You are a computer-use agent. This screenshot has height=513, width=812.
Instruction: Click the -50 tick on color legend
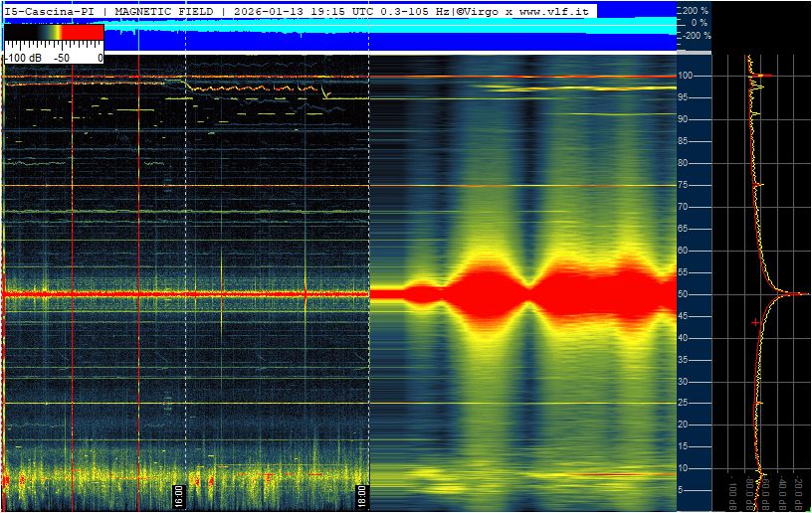click(62, 58)
